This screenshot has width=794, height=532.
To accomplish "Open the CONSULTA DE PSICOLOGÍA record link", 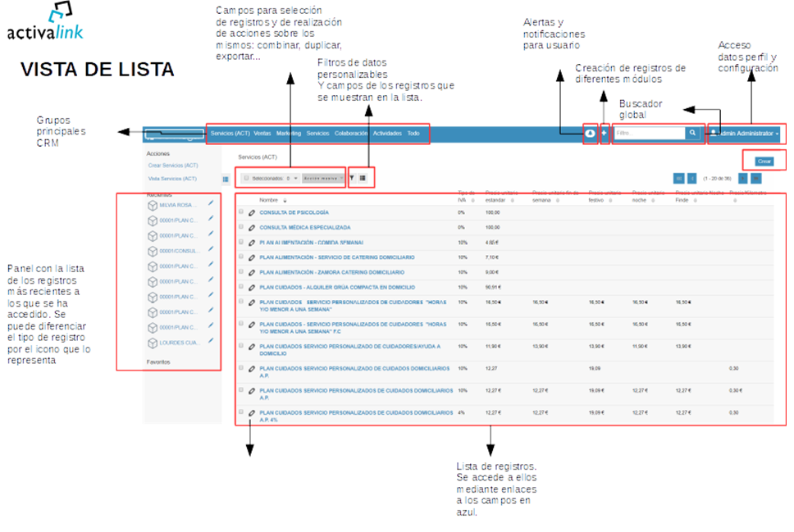I will [x=294, y=212].
